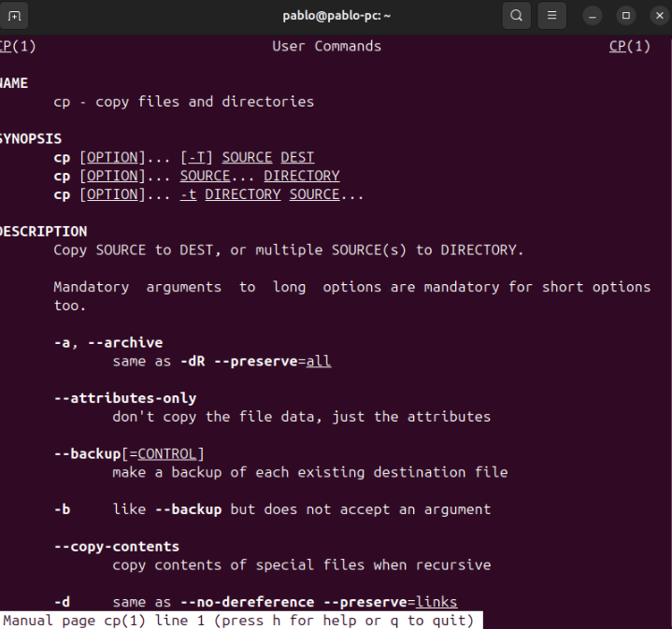Click the '[-T]' option in synopsis
672x629 pixels.
(x=196, y=158)
